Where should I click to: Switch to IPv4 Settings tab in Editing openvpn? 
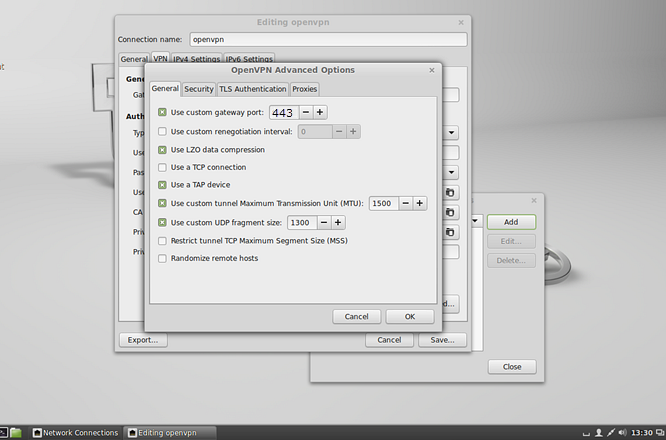tap(197, 59)
